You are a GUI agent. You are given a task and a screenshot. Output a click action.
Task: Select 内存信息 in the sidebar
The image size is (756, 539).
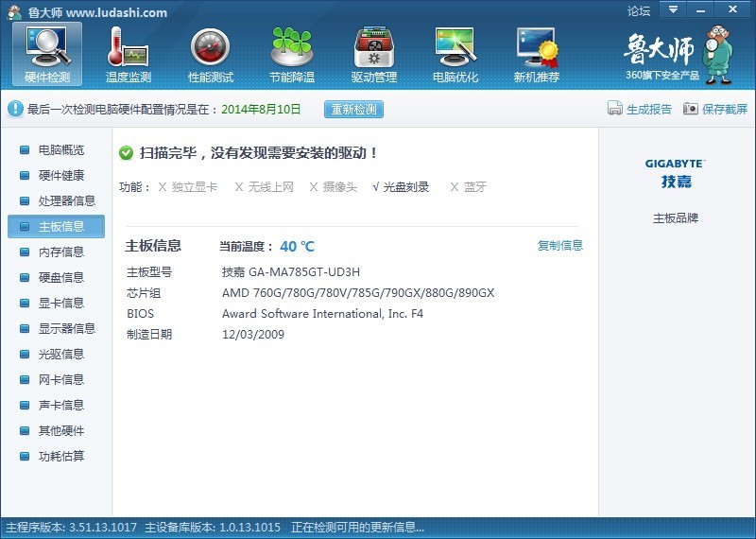coord(56,252)
